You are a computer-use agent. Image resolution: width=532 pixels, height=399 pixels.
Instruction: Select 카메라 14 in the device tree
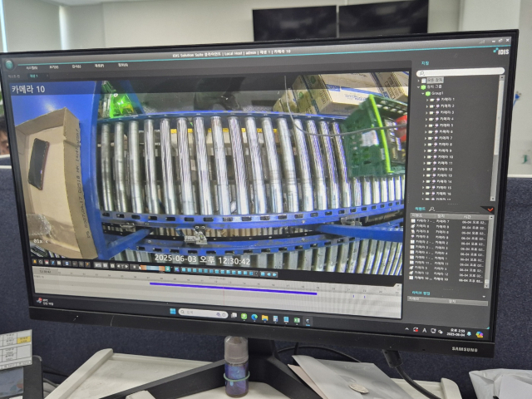point(445,181)
